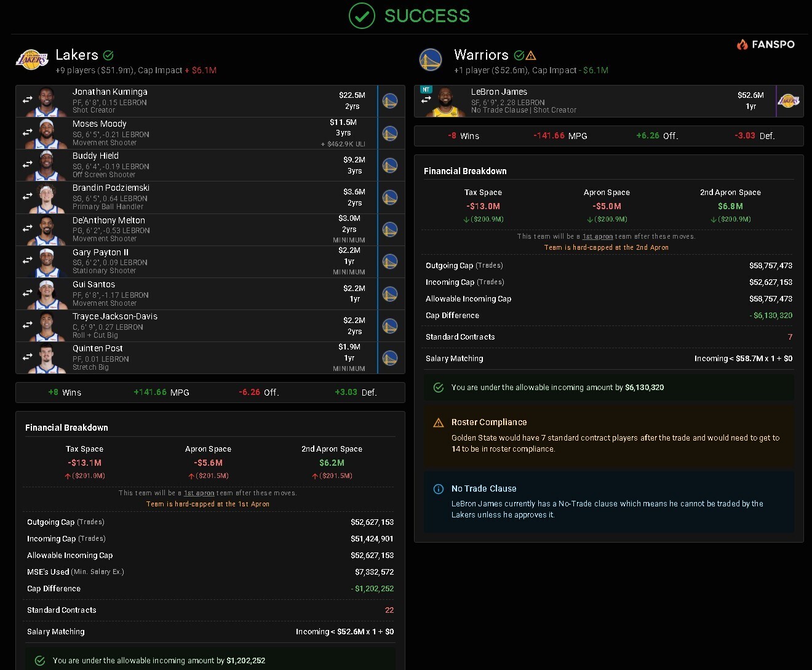
Task: Click the Warriors logo in Brandin Podziemski's row
Action: pos(390,197)
